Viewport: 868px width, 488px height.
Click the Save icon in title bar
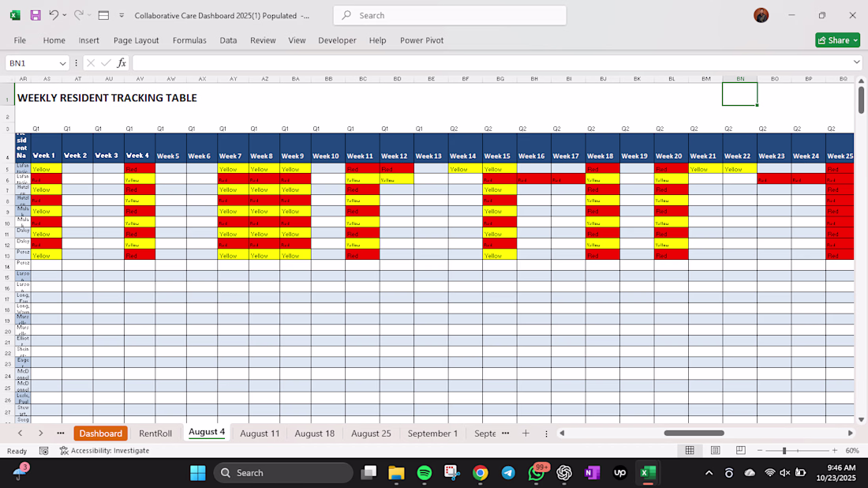pos(36,16)
